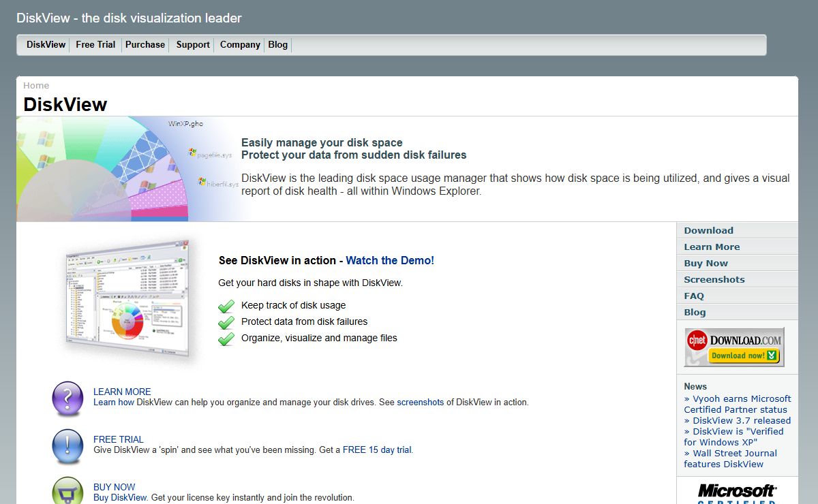Click the Home breadcrumb link
Image resolution: width=818 pixels, height=504 pixels.
tap(36, 85)
